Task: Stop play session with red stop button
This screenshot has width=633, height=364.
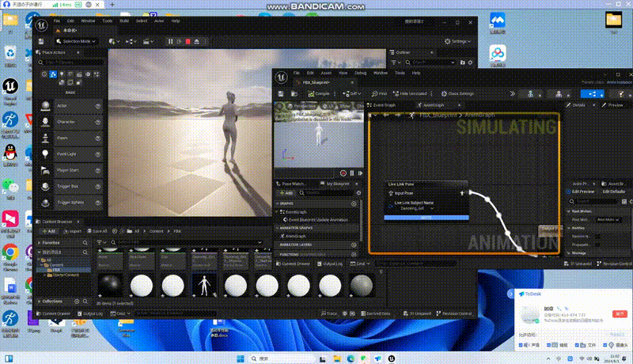Action: [188, 41]
